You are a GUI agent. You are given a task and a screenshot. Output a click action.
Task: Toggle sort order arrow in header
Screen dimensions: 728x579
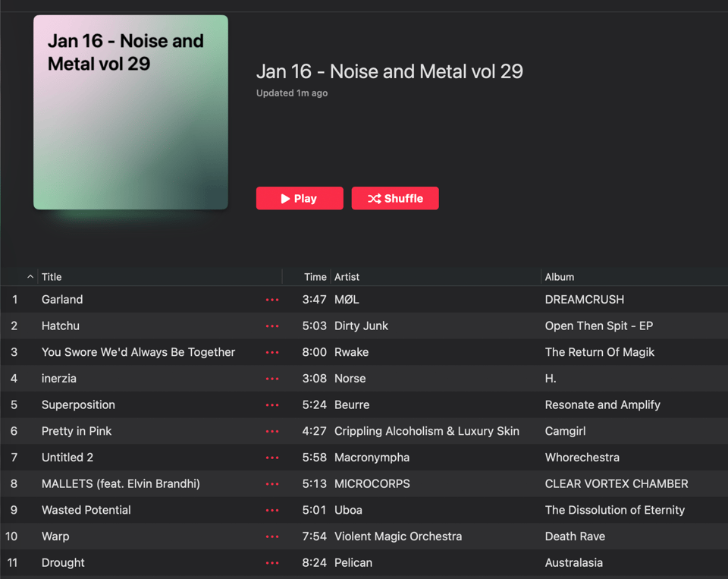point(30,277)
